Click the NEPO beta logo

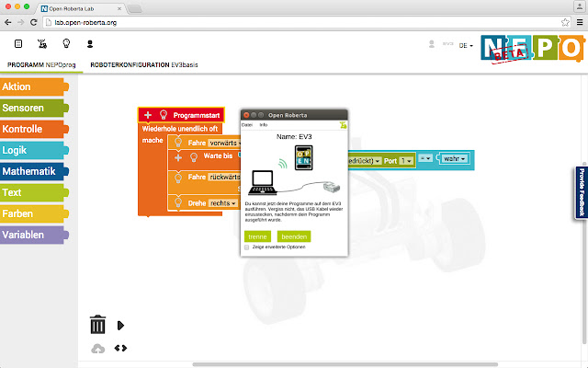(533, 49)
